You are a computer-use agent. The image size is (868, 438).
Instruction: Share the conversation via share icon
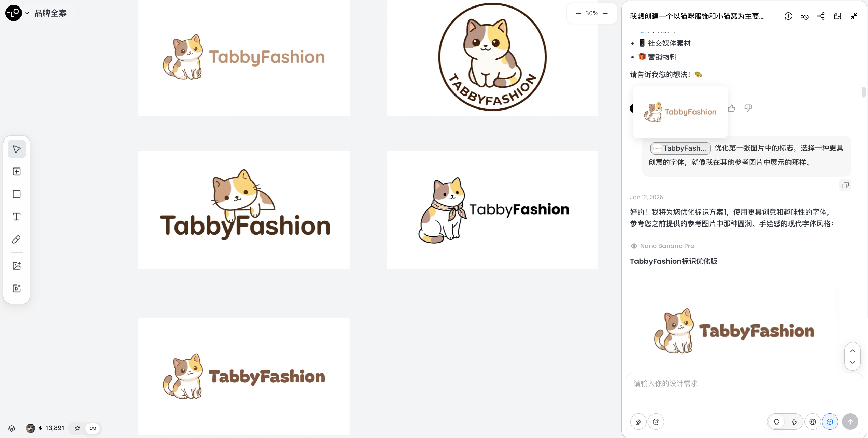pyautogui.click(x=821, y=16)
